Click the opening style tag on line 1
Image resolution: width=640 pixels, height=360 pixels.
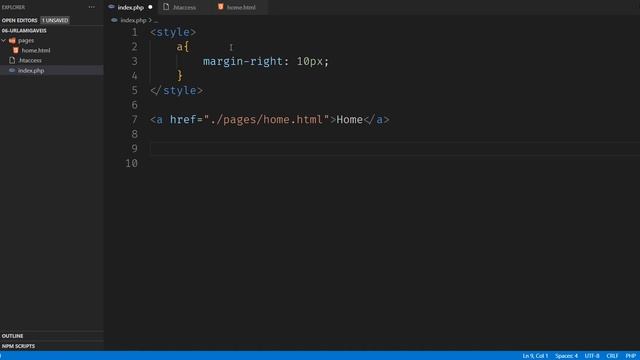click(173, 32)
